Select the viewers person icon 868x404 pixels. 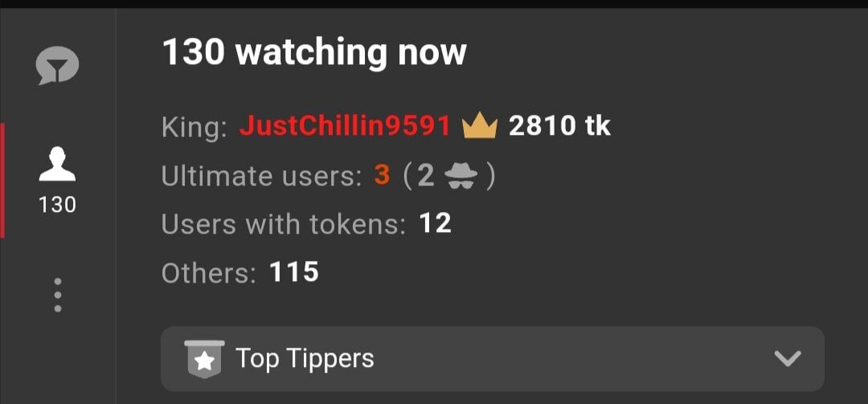57,164
